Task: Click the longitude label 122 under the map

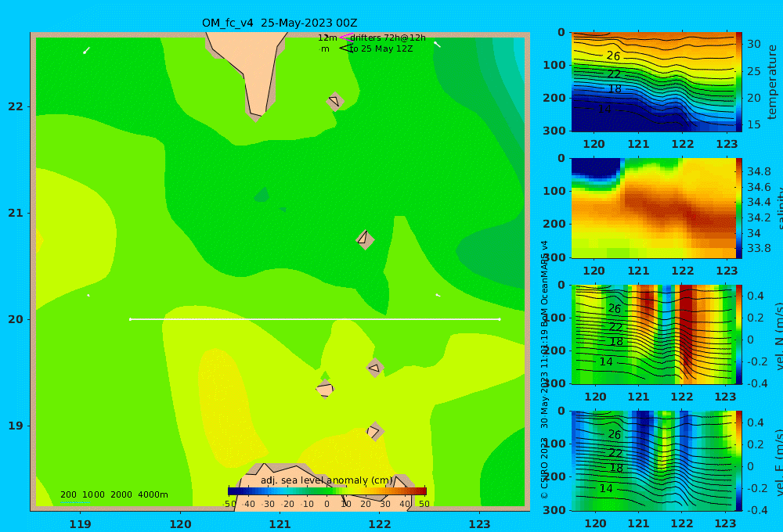Action: 380,524
